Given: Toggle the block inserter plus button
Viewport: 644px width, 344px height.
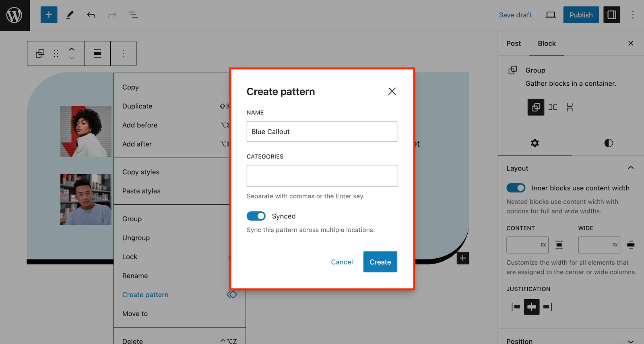Looking at the screenshot, I should click(x=49, y=15).
